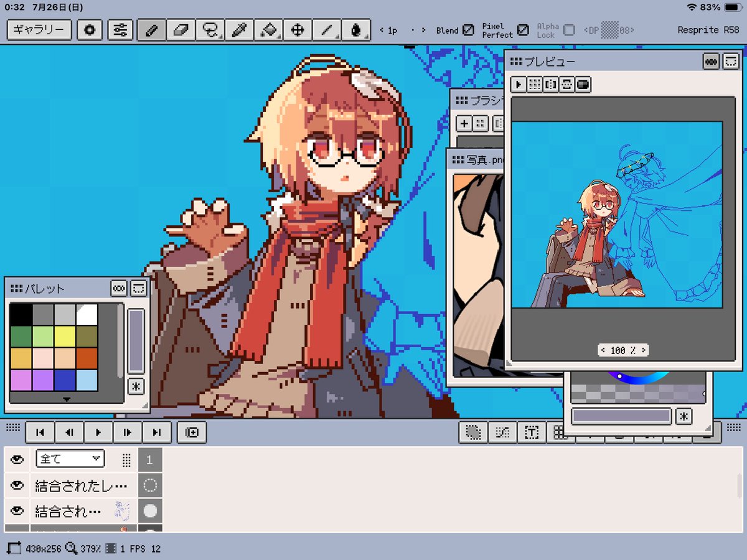Add a new brush with plus button
The width and height of the screenshot is (747, 560).
(464, 123)
